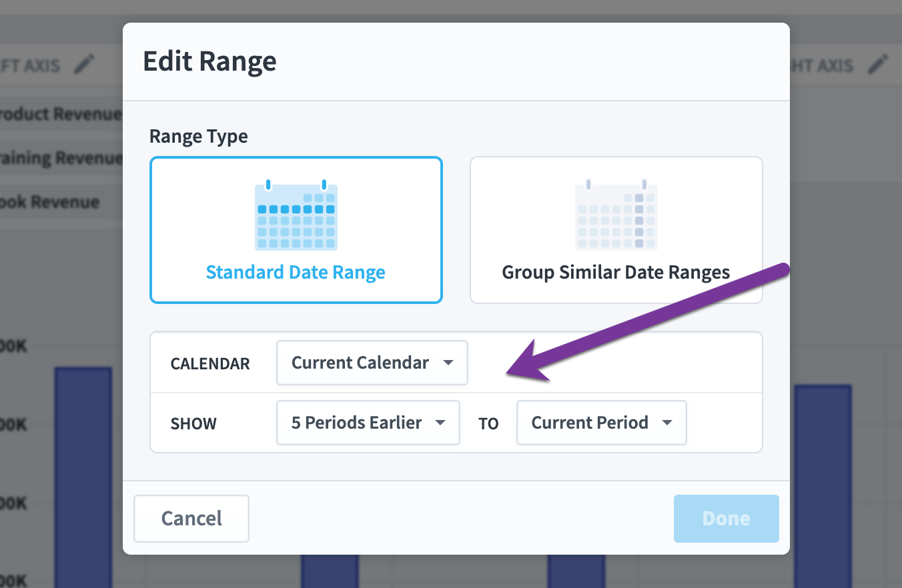Open the 5 Periods Earlier dropdown

368,423
